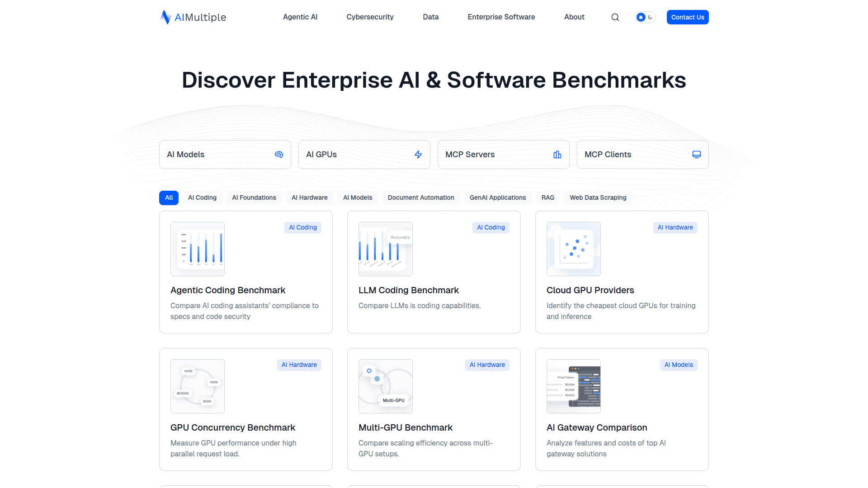
Task: Select the sun icon in theme switcher
Action: pos(641,17)
